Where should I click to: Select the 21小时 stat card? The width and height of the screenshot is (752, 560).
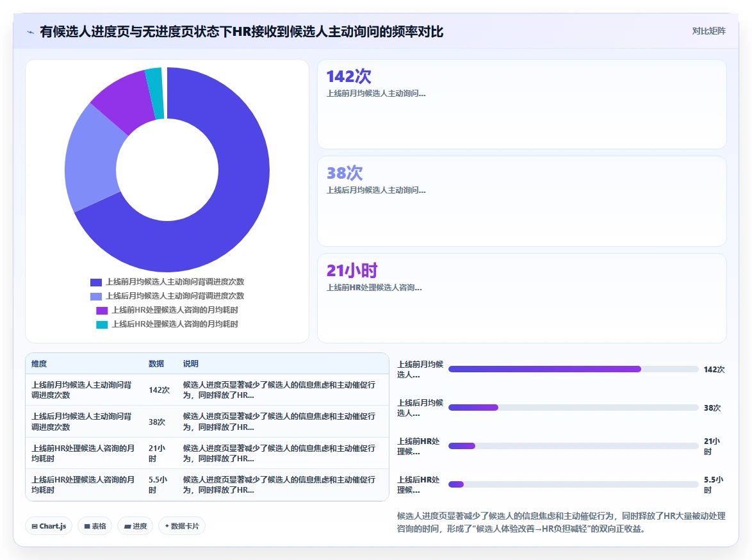point(522,298)
